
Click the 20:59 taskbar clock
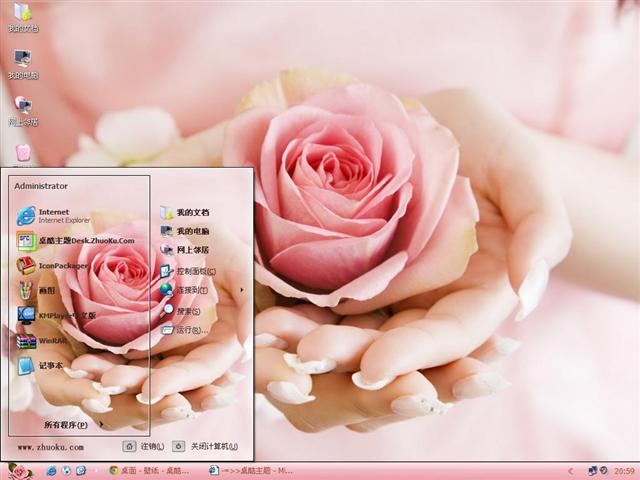coord(624,471)
